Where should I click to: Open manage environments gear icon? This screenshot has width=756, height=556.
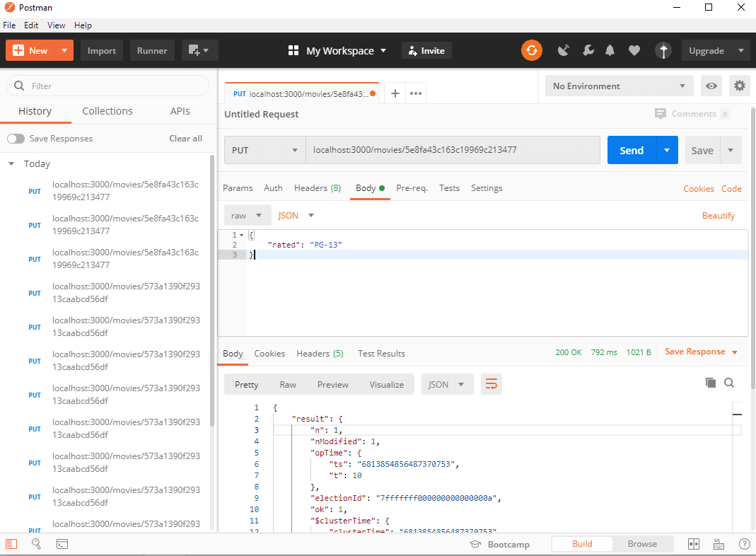pyautogui.click(x=740, y=86)
